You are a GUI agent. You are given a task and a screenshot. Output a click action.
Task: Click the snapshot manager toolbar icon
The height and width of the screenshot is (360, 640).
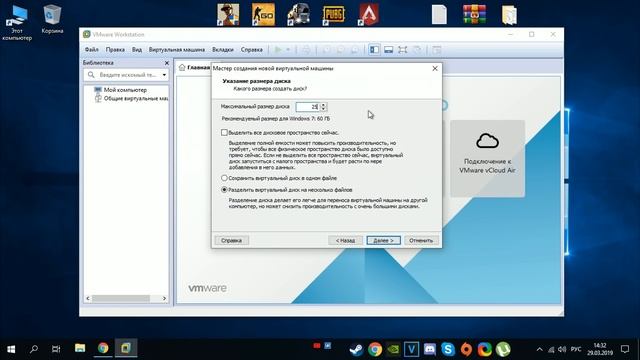pos(355,49)
